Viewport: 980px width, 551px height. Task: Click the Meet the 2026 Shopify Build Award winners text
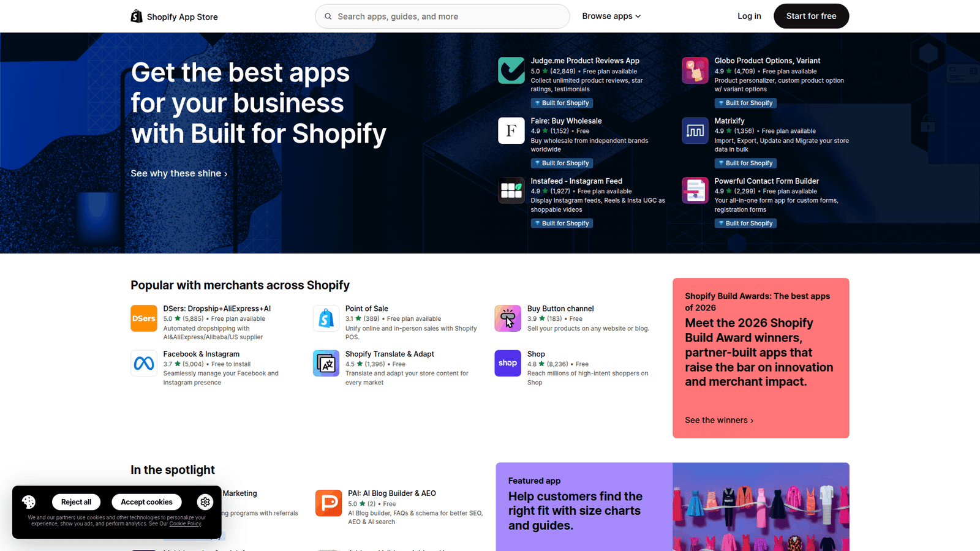[x=759, y=352]
